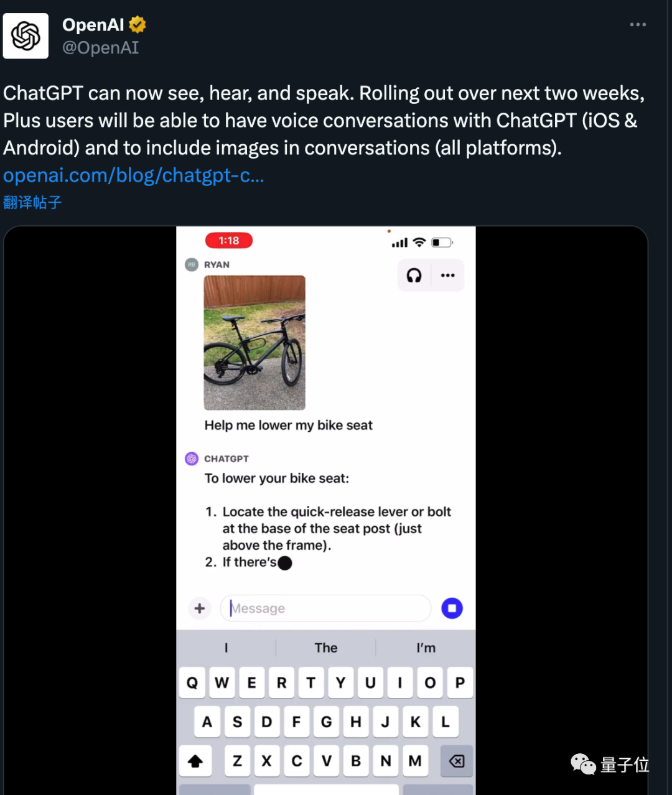Tap the 1:18 time badge
Image resolution: width=672 pixels, height=795 pixels.
228,240
